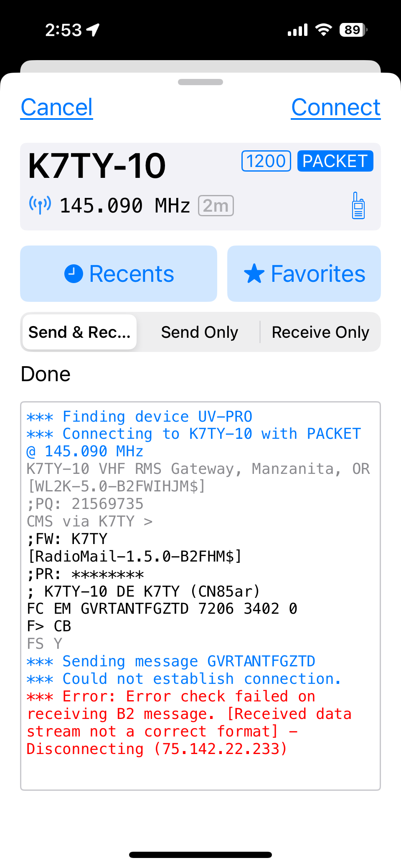Viewport: 401px width, 868px height.
Task: Tap the battery indicator in status bar
Action: [x=353, y=30]
